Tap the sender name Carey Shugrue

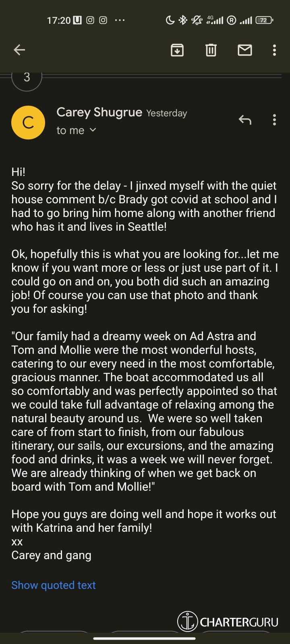coord(99,112)
